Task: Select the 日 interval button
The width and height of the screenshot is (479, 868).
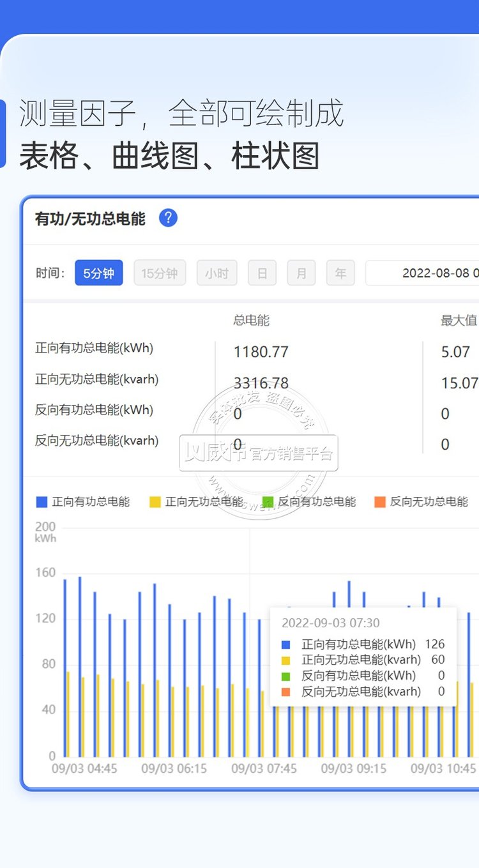Action: tap(262, 273)
